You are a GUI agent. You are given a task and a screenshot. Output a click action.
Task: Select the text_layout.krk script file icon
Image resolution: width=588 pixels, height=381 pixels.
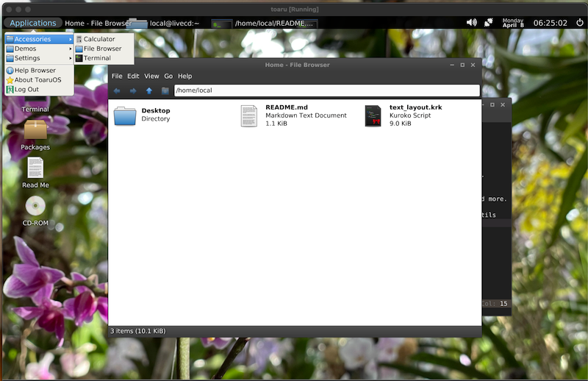[373, 115]
